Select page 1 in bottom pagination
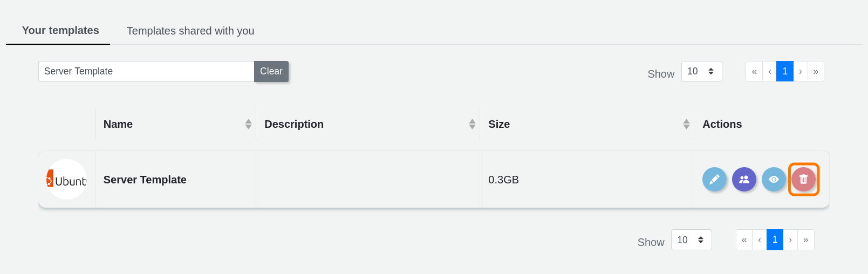Screen dimensions: 868x274 click(x=775, y=240)
